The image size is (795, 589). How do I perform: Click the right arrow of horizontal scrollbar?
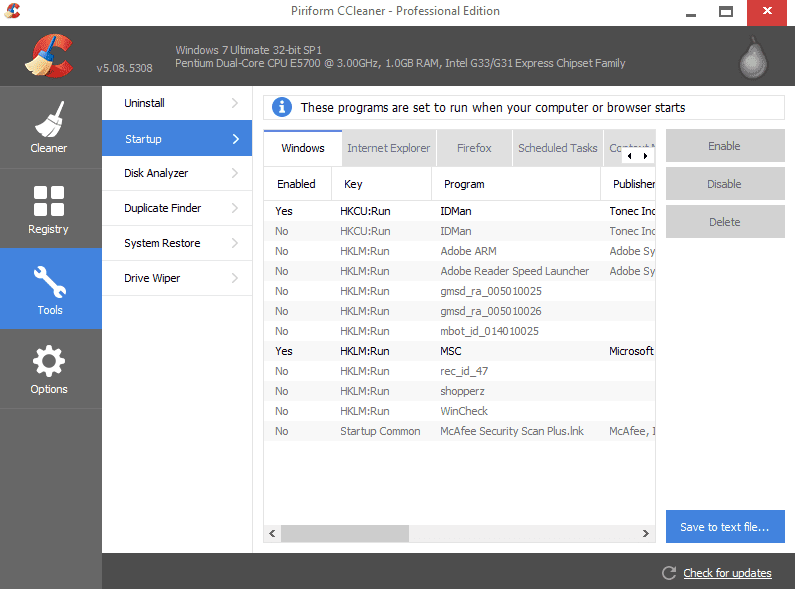click(x=645, y=533)
